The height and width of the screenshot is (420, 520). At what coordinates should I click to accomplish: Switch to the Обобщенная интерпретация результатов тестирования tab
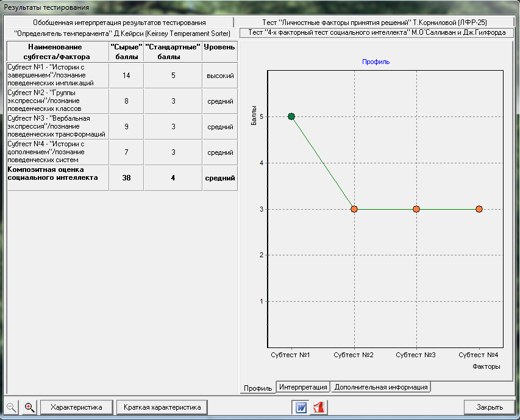pos(119,23)
